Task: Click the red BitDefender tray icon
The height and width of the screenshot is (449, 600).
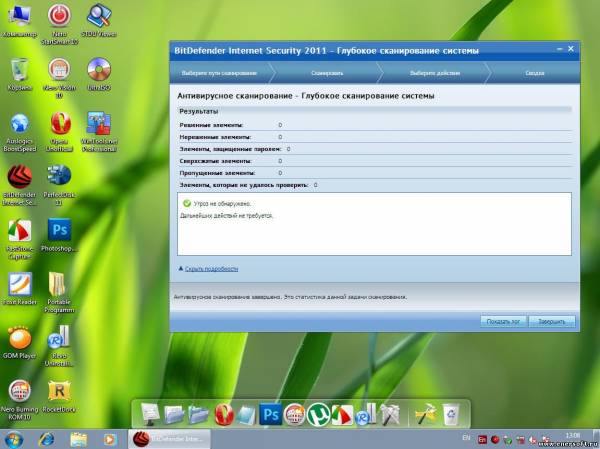Action: point(495,440)
